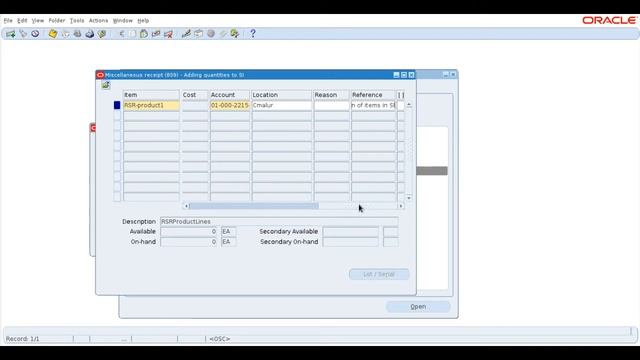Click the Paste toolbar icon
This screenshot has width=640, height=360.
(x=144, y=34)
